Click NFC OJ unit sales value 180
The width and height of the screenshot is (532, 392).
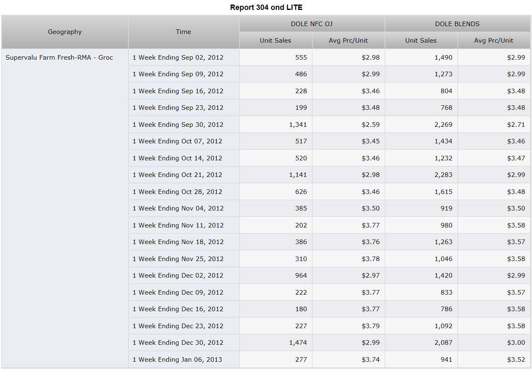tap(301, 309)
